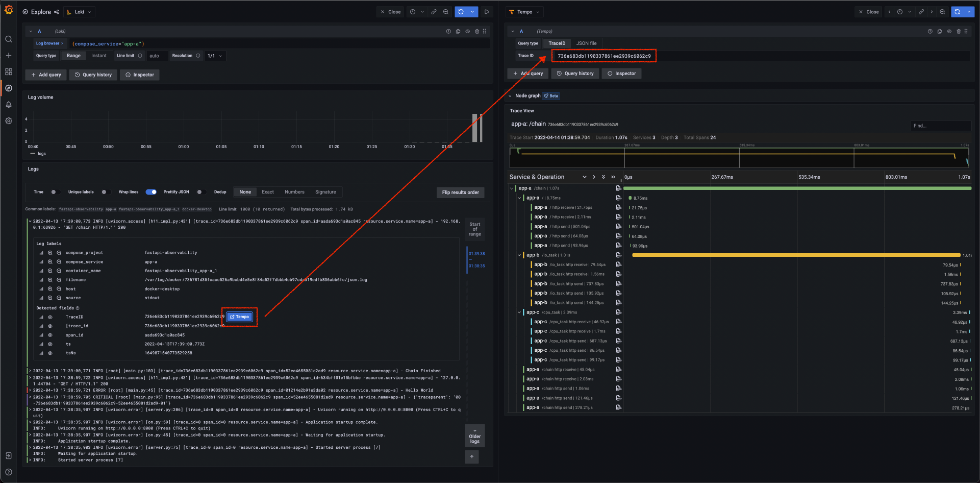The width and height of the screenshot is (980, 483).
Task: Click Add query in the Loki pane
Action: tap(46, 75)
